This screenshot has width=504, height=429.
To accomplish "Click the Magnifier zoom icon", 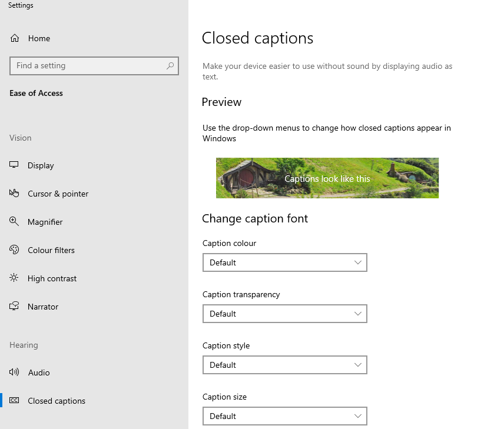I will click(x=14, y=221).
